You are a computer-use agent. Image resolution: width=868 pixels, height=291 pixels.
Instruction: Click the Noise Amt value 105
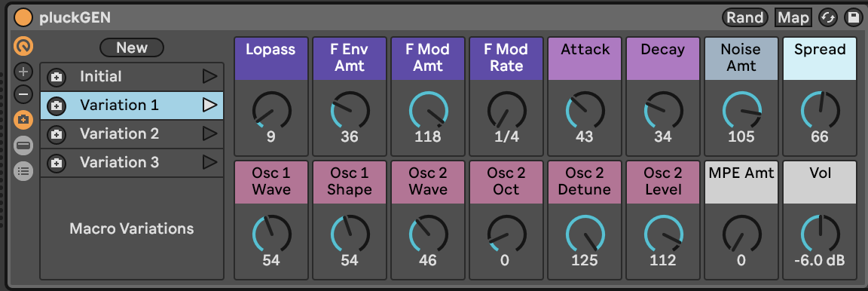click(x=741, y=136)
